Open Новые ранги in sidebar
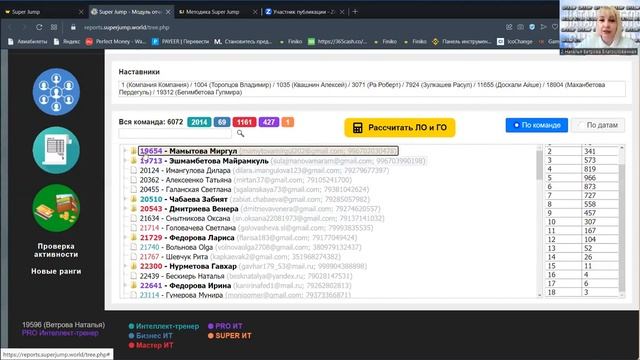The width and height of the screenshot is (640, 360). click(56, 271)
